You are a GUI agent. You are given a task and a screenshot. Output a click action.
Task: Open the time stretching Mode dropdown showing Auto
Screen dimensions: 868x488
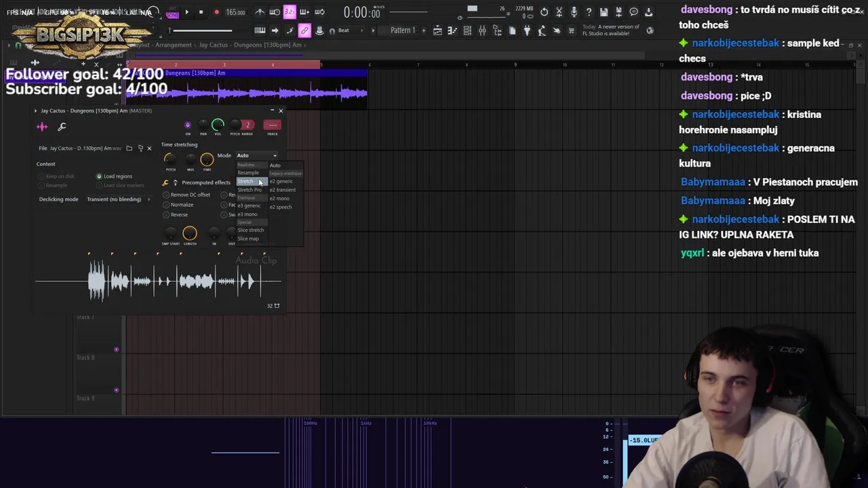[x=256, y=155]
